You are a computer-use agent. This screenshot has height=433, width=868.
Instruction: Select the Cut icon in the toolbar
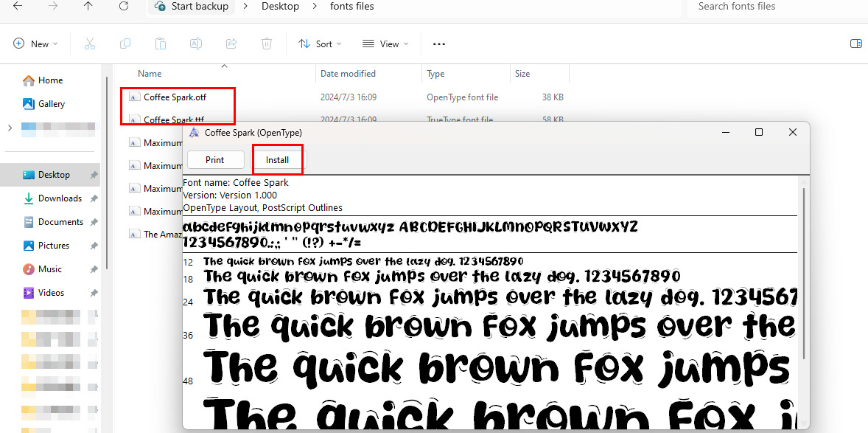click(90, 44)
